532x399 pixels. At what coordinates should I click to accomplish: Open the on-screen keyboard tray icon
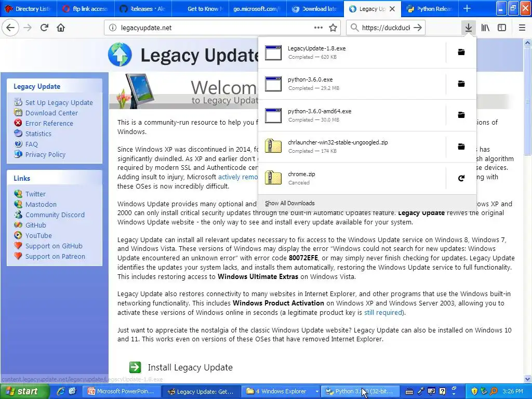point(409,392)
